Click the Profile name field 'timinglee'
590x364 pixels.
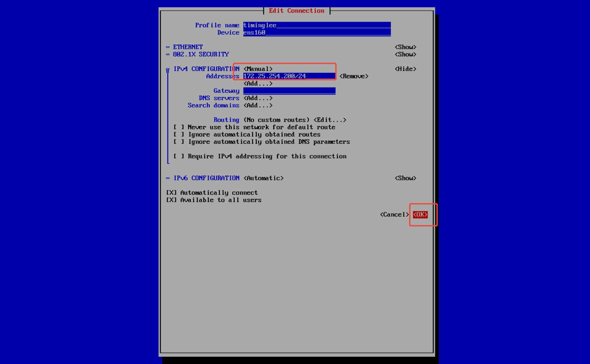pyautogui.click(x=317, y=25)
